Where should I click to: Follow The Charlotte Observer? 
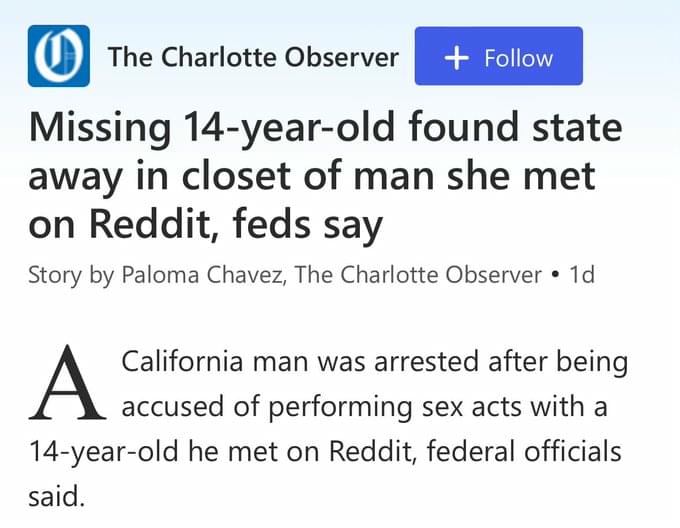[x=499, y=56]
